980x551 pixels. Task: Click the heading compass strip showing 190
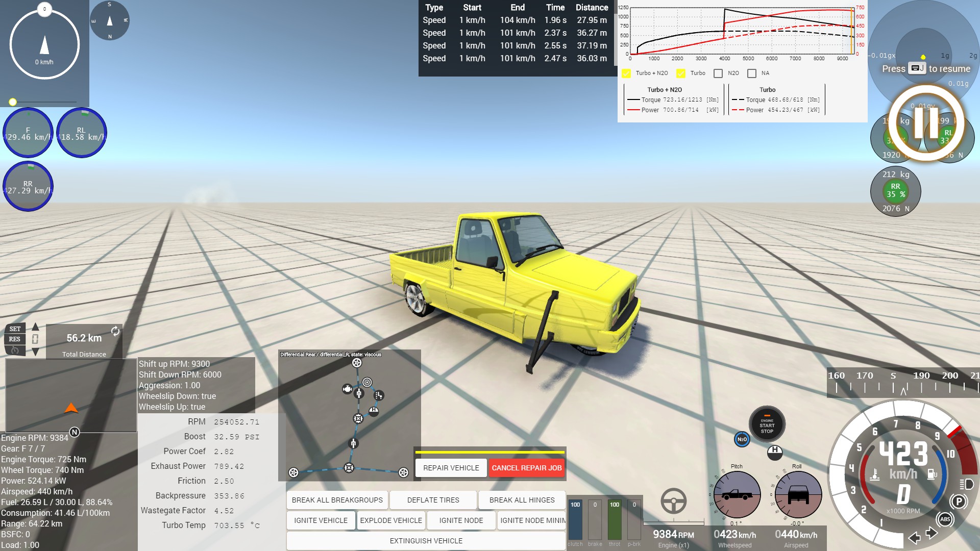(x=903, y=383)
